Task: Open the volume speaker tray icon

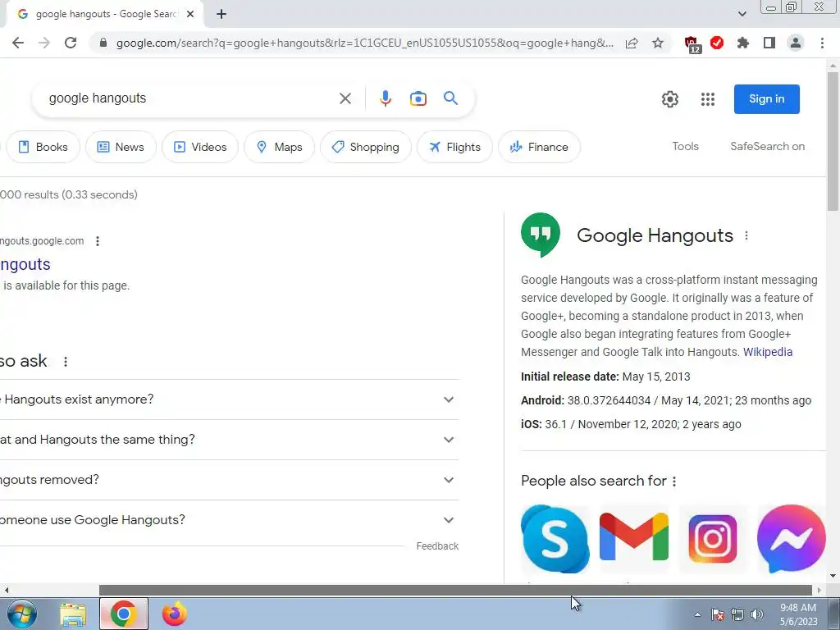Action: tap(756, 614)
